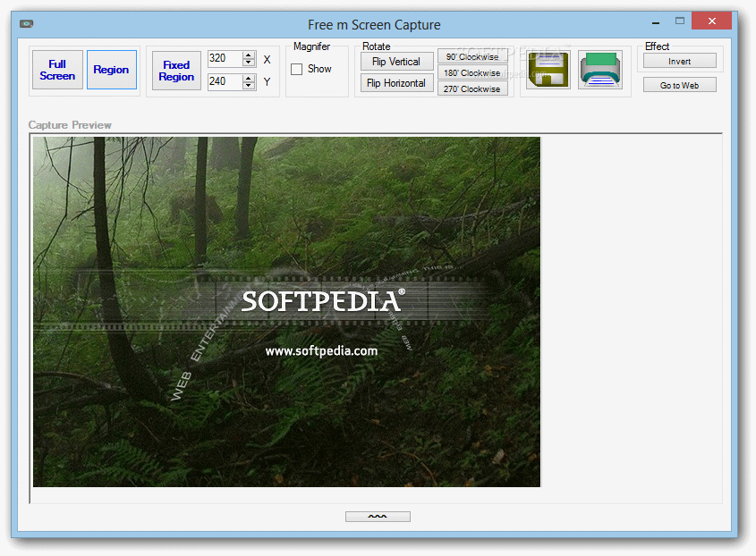This screenshot has width=756, height=556.
Task: Click the Capture Preview label
Action: [x=70, y=125]
